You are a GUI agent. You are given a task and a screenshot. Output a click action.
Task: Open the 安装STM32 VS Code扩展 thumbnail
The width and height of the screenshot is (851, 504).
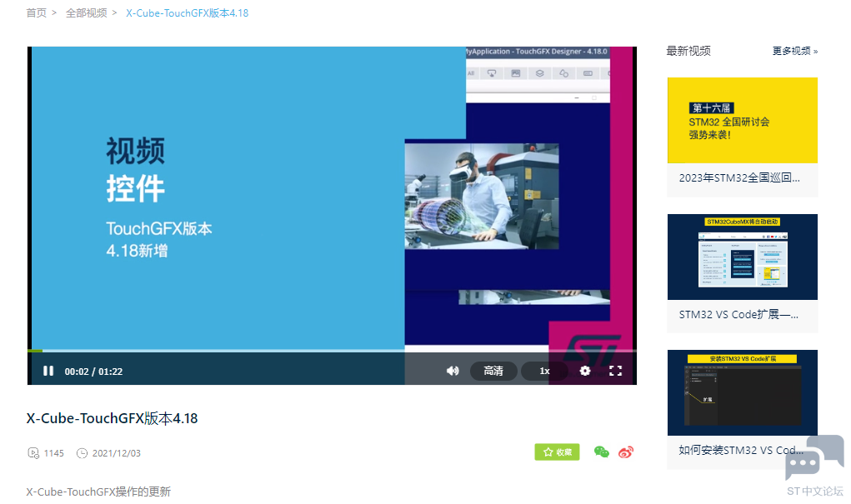click(743, 392)
